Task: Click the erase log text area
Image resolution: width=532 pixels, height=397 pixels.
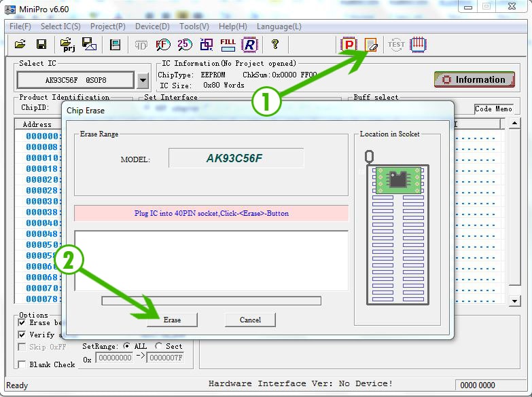Action: click(x=211, y=261)
